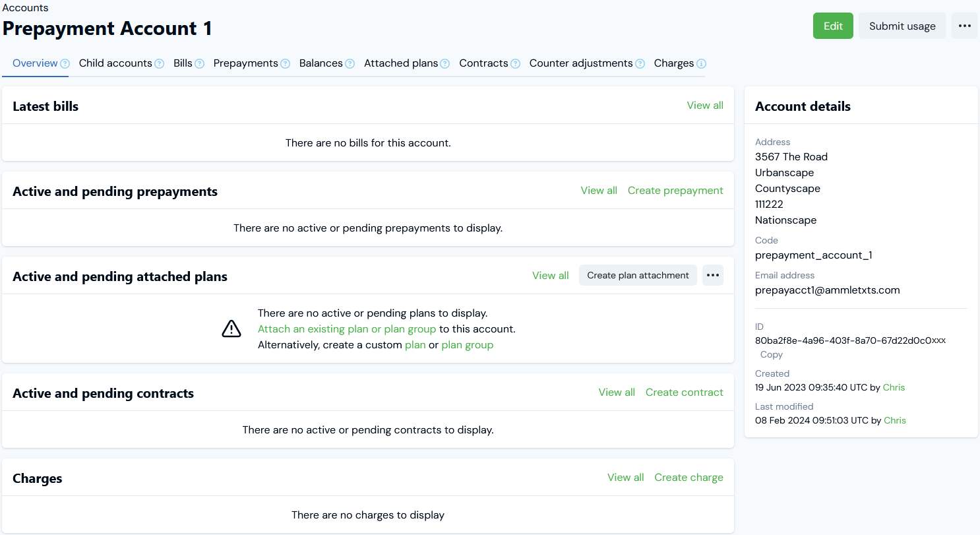Open the account actions three-dot menu

(964, 26)
